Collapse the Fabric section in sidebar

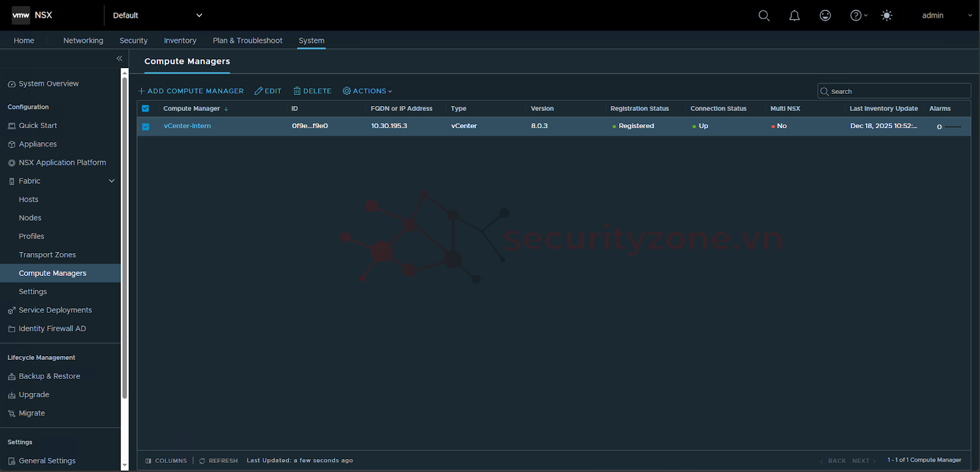(x=111, y=181)
